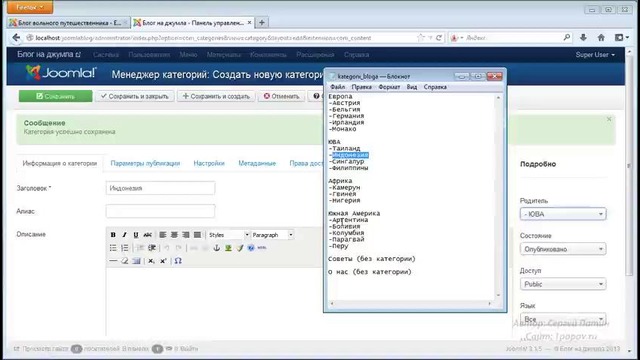
Task: Reload the page in Firefox
Action: pyautogui.click(x=439, y=38)
